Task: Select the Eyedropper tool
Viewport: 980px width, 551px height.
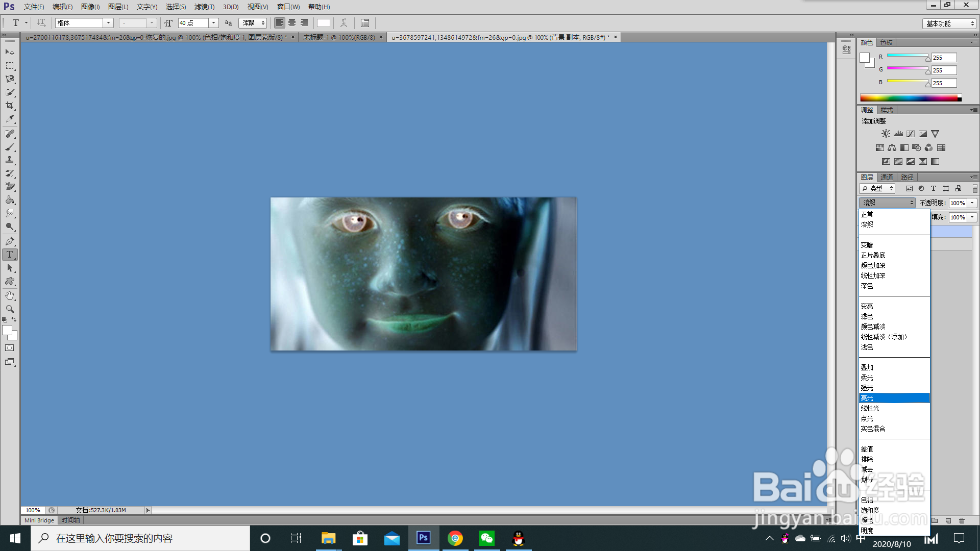Action: click(10, 119)
